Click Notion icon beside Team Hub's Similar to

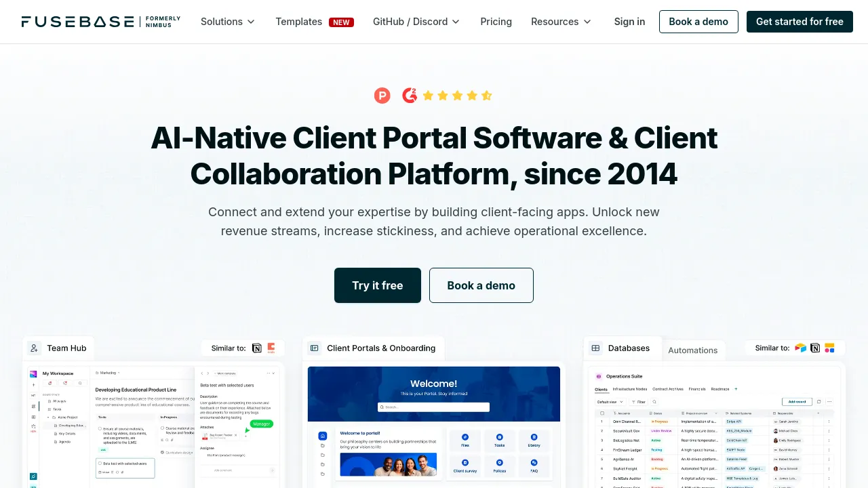coord(256,348)
